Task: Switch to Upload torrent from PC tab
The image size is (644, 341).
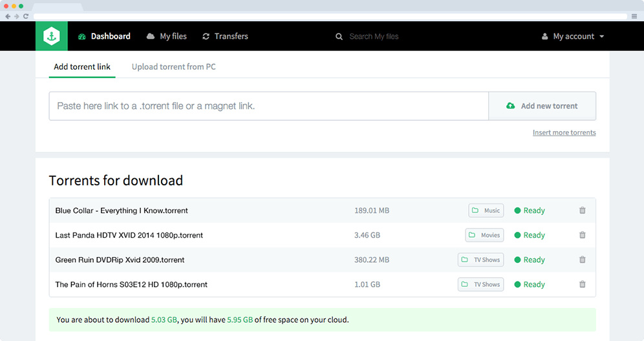Action: coord(173,67)
